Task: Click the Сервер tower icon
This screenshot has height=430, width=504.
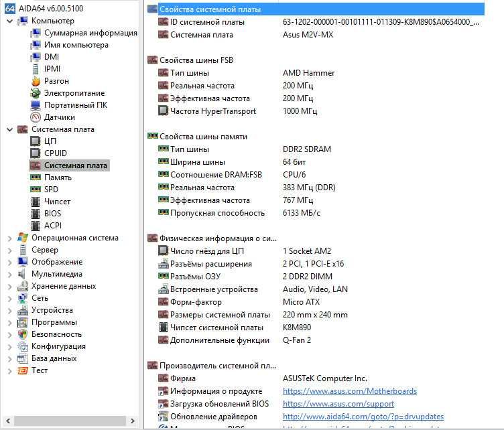Action: 23,250
